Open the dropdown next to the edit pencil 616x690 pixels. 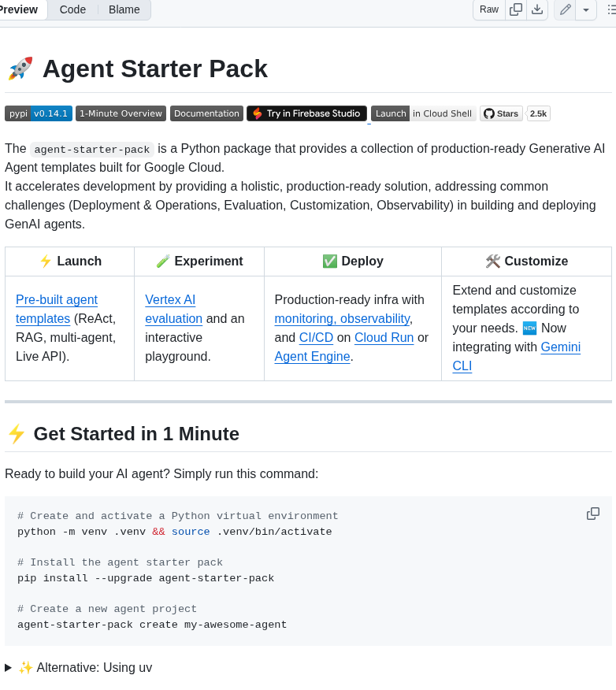tap(585, 10)
